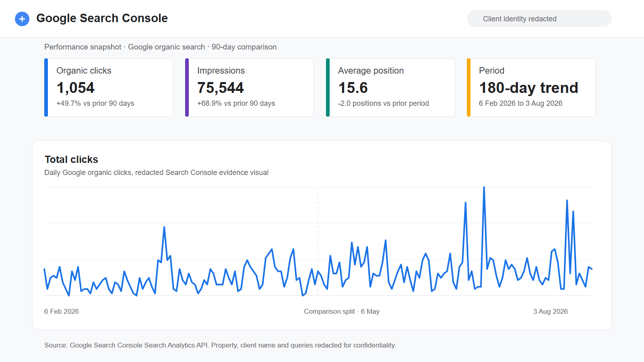This screenshot has width=644, height=362.
Task: Click the 180-day trend value
Action: click(528, 88)
